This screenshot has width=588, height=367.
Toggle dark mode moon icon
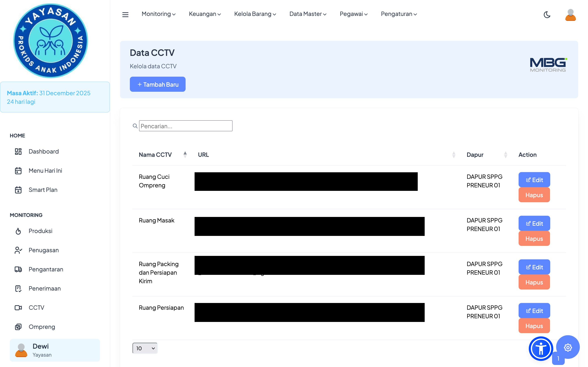pyautogui.click(x=547, y=14)
